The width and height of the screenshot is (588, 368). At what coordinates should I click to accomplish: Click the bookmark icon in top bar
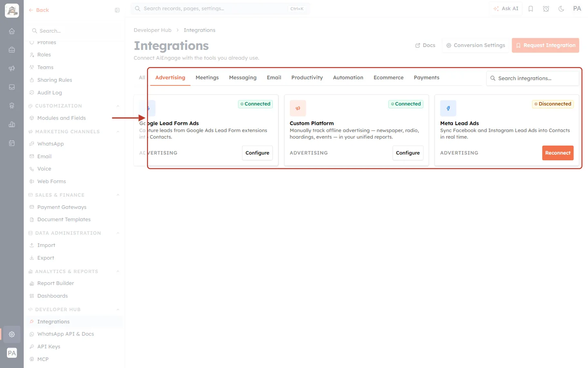pyautogui.click(x=531, y=9)
